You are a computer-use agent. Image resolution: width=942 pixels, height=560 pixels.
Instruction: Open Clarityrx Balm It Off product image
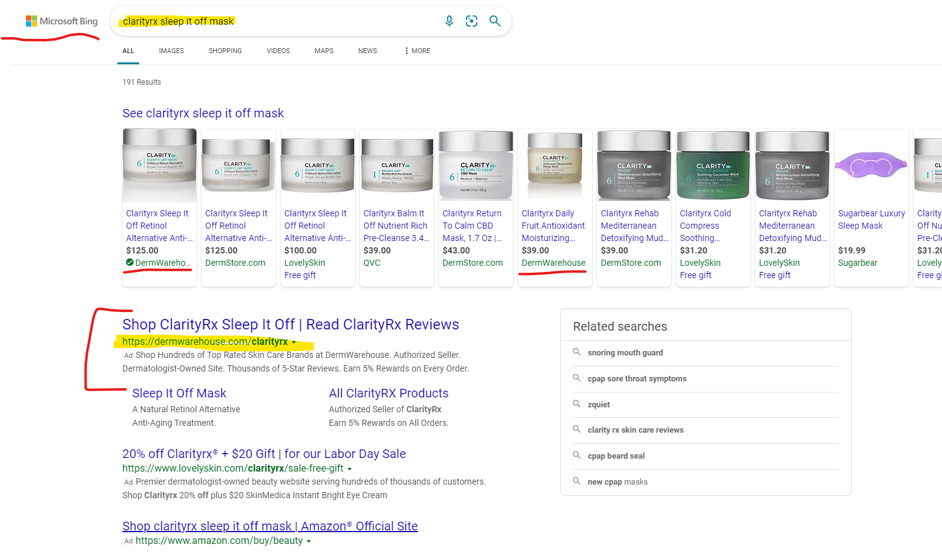pyautogui.click(x=397, y=165)
